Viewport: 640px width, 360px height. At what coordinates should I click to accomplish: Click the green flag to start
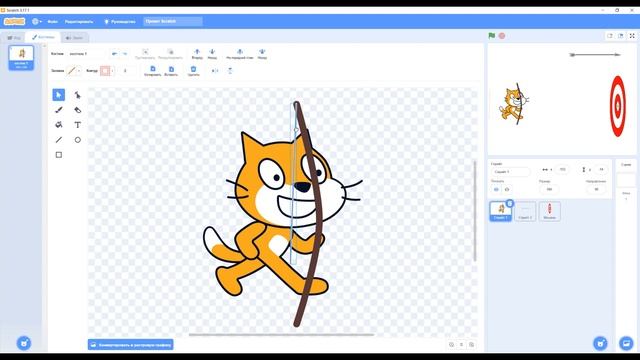point(492,36)
